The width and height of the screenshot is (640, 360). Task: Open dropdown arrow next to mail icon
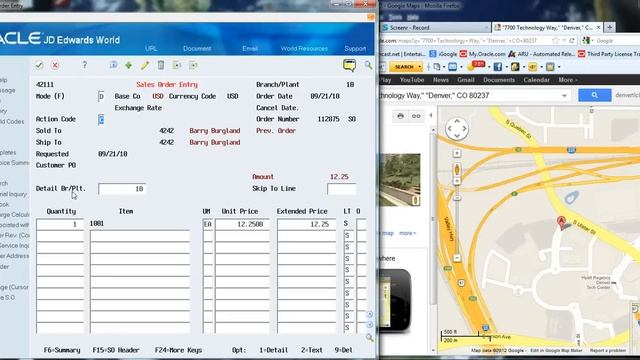tap(461, 67)
